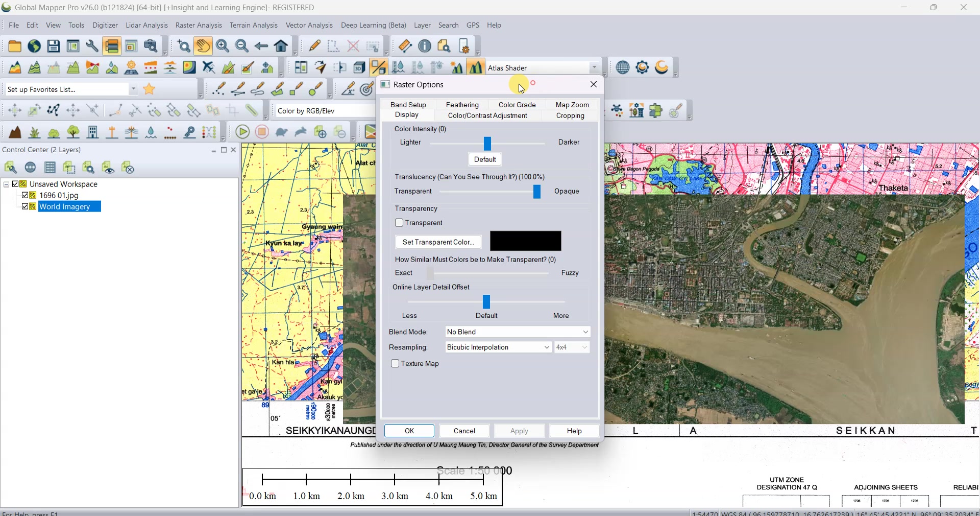
Task: Enable the Texture Map checkbox
Action: click(x=395, y=364)
